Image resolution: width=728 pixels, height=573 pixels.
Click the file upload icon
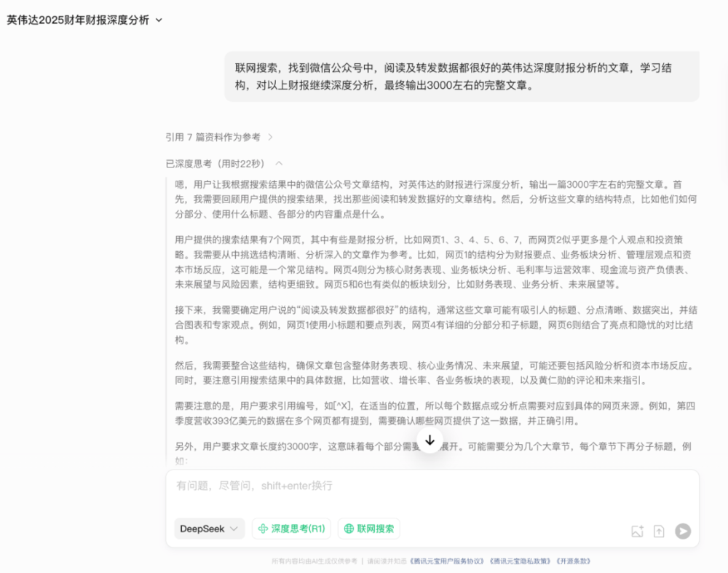tap(659, 531)
